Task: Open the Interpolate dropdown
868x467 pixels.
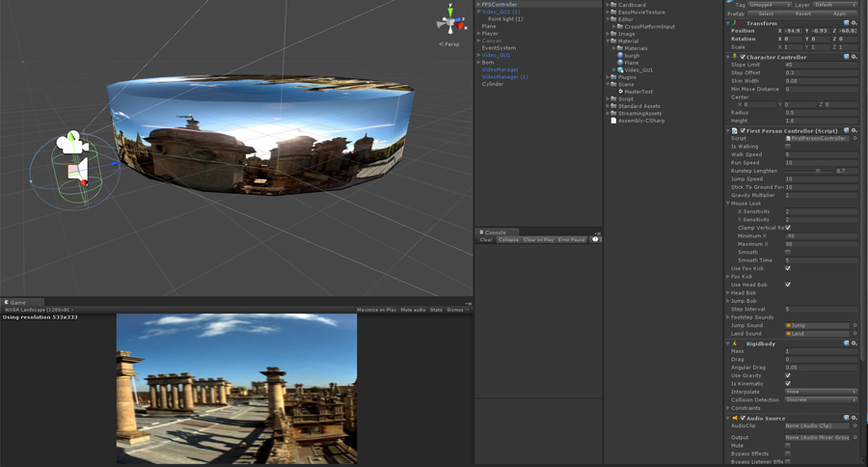Action: [821, 392]
